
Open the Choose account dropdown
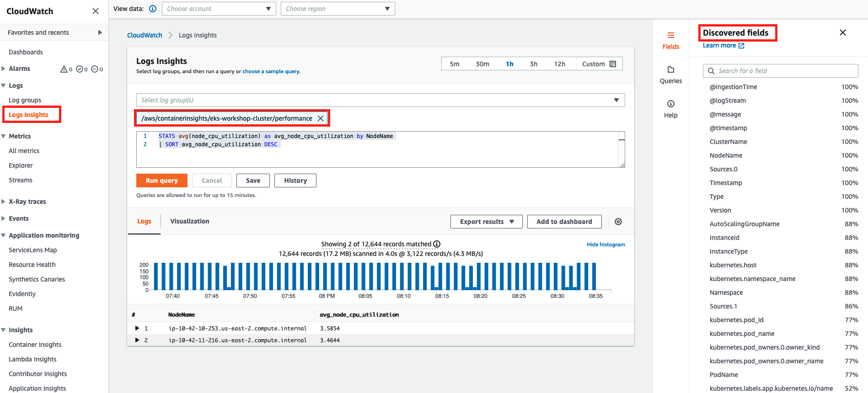click(x=219, y=9)
